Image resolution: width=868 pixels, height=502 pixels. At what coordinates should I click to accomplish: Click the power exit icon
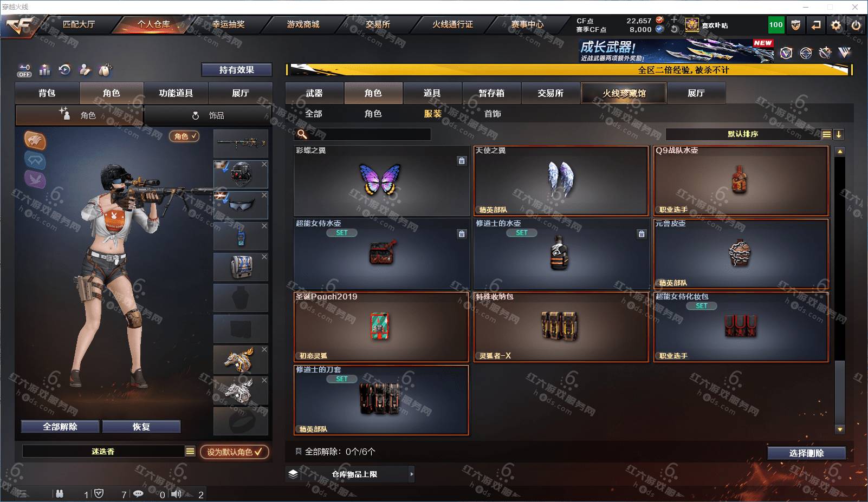856,25
